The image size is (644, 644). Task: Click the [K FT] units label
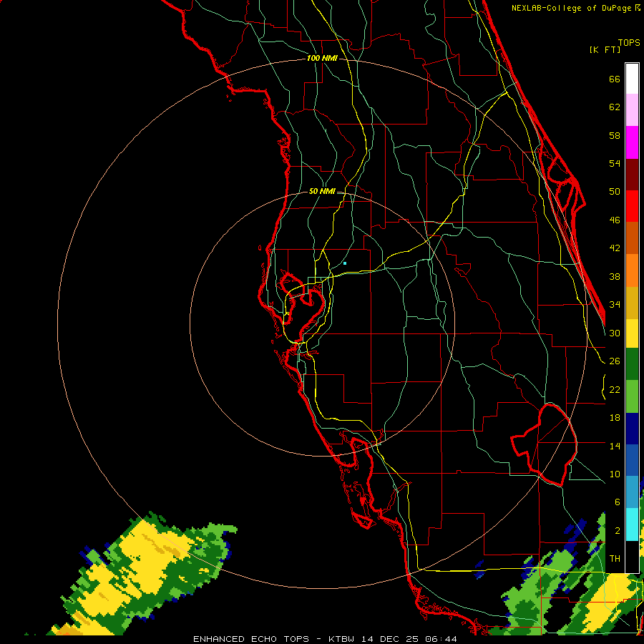point(605,49)
